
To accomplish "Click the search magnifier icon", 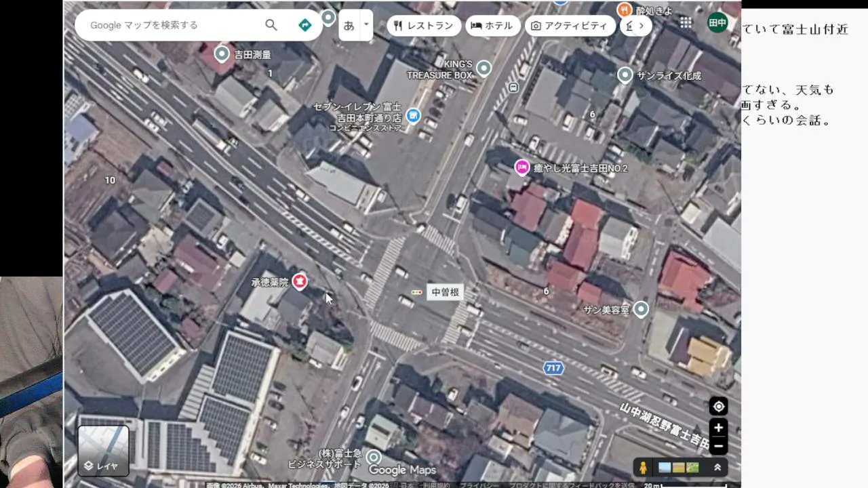I will (x=271, y=25).
